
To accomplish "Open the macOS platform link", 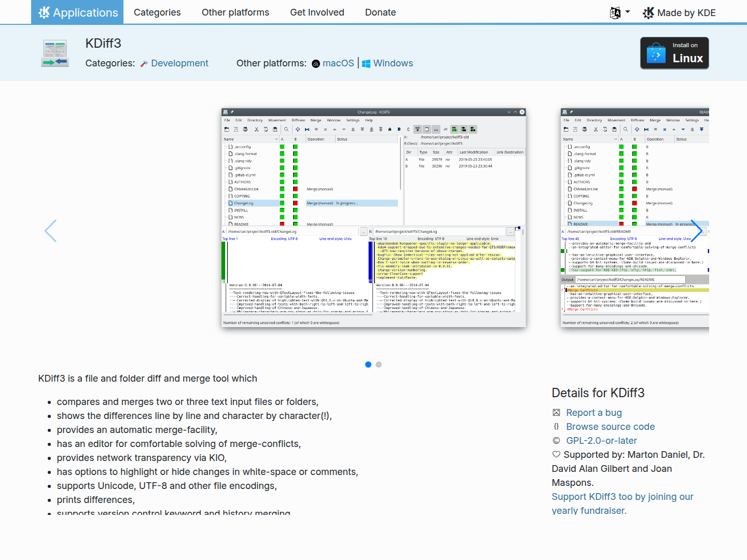I will coord(338,63).
